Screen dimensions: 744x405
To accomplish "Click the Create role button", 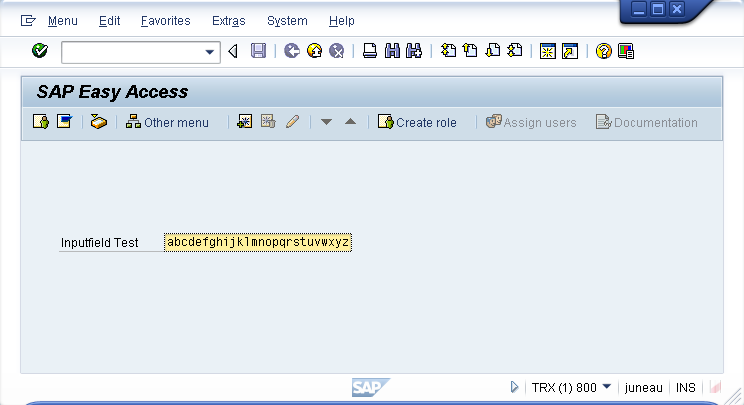I will coord(417,122).
